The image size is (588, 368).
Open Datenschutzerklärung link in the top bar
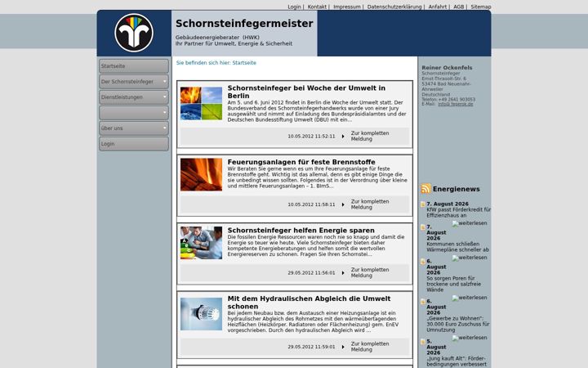coord(394,7)
